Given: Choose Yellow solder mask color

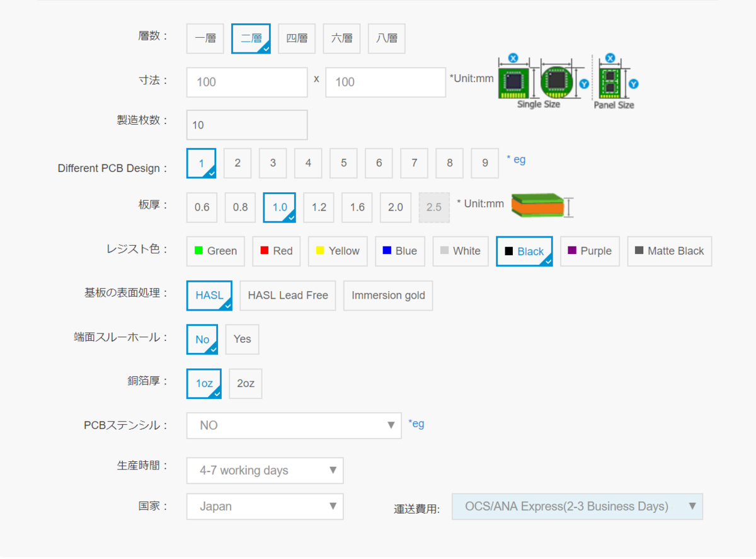Looking at the screenshot, I should (x=338, y=251).
